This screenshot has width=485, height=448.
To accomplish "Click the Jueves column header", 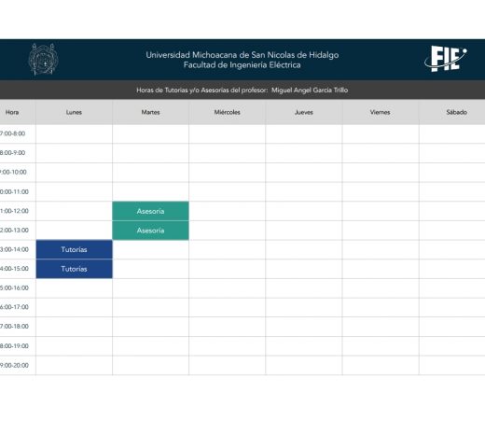I will 304,112.
